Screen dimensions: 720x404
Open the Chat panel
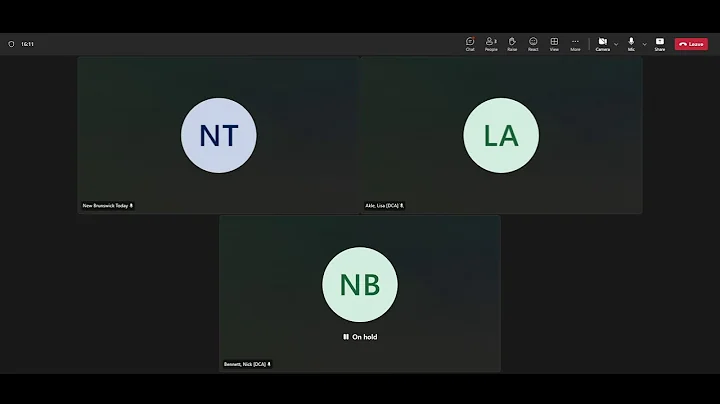click(470, 44)
